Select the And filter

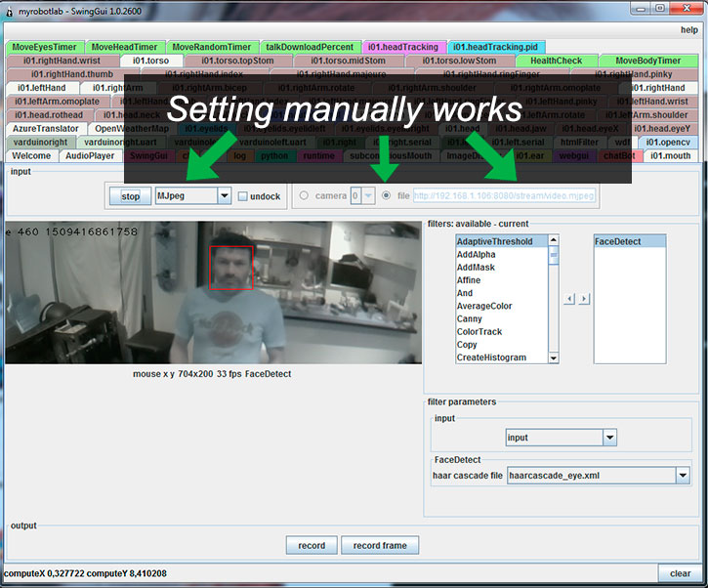tap(502, 293)
